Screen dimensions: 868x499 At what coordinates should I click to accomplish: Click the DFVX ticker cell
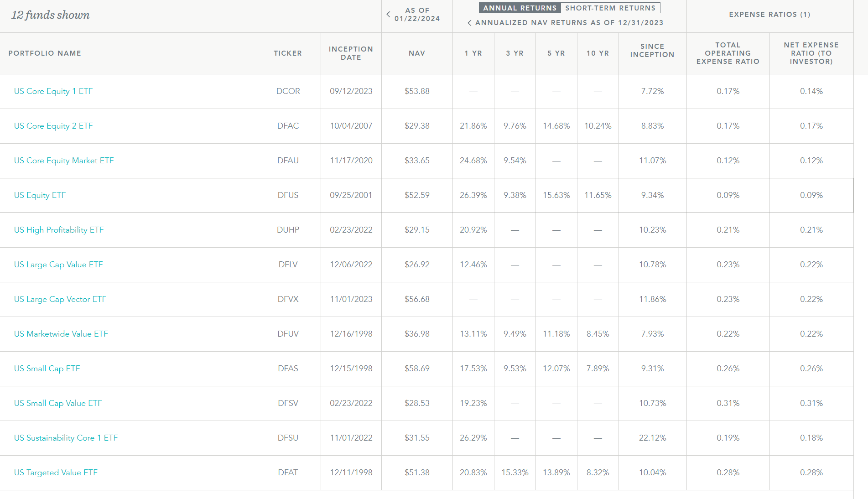pos(288,299)
